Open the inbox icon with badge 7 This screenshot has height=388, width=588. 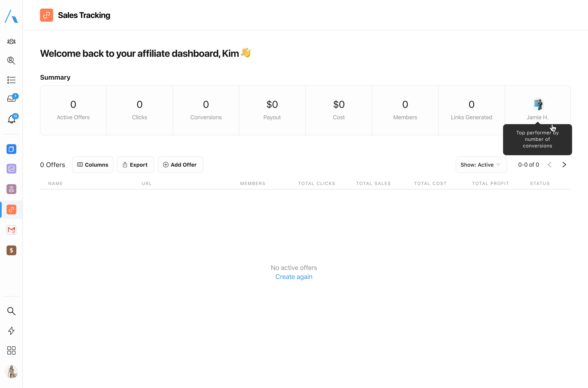pyautogui.click(x=11, y=99)
